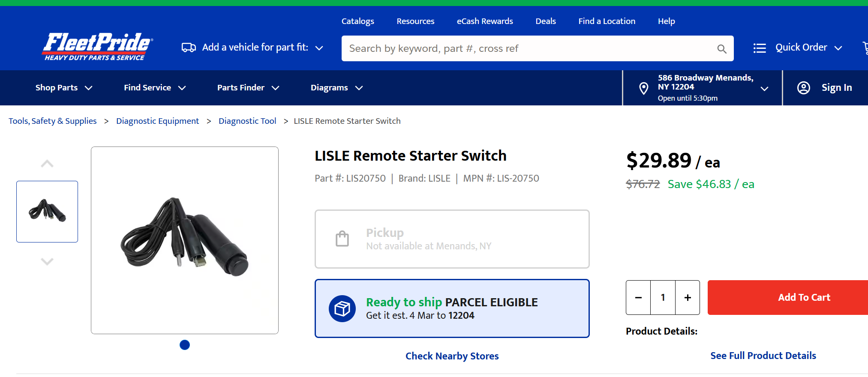The width and height of the screenshot is (868, 377).
Task: Decrease quantity with minus button
Action: click(638, 298)
